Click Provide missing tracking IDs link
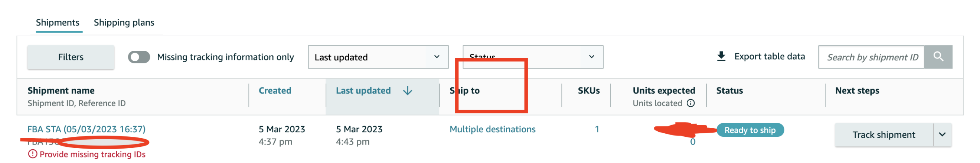 click(92, 154)
